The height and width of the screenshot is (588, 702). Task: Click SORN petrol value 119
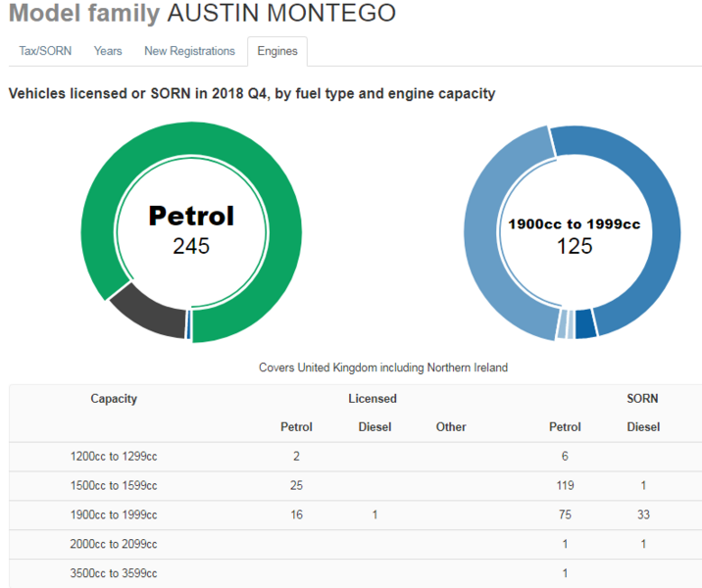click(565, 485)
